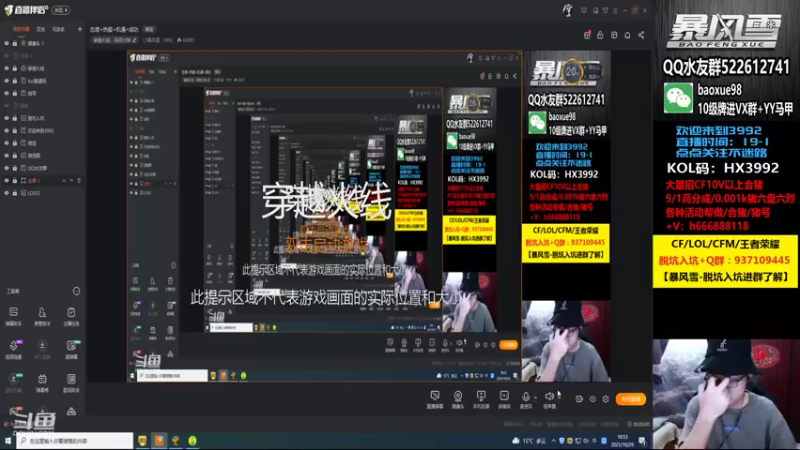800x450 pixels.
Task: Open the layout icon above the preview
Action: (x=614, y=35)
